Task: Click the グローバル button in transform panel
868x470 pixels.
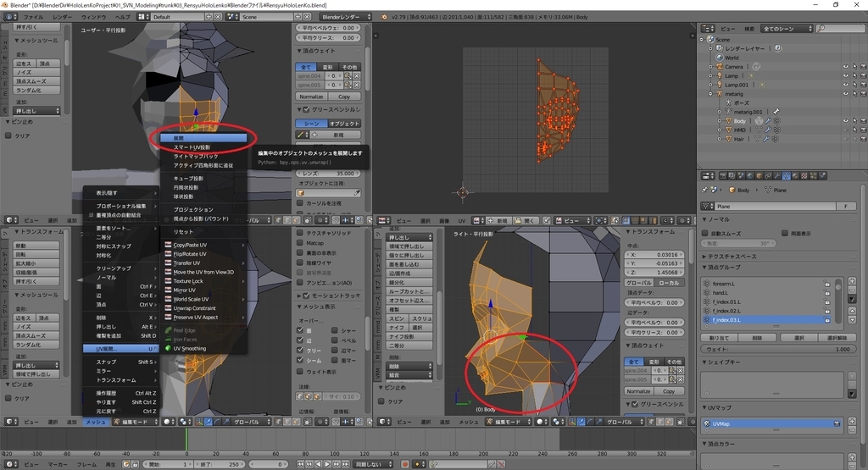Action: [x=639, y=283]
